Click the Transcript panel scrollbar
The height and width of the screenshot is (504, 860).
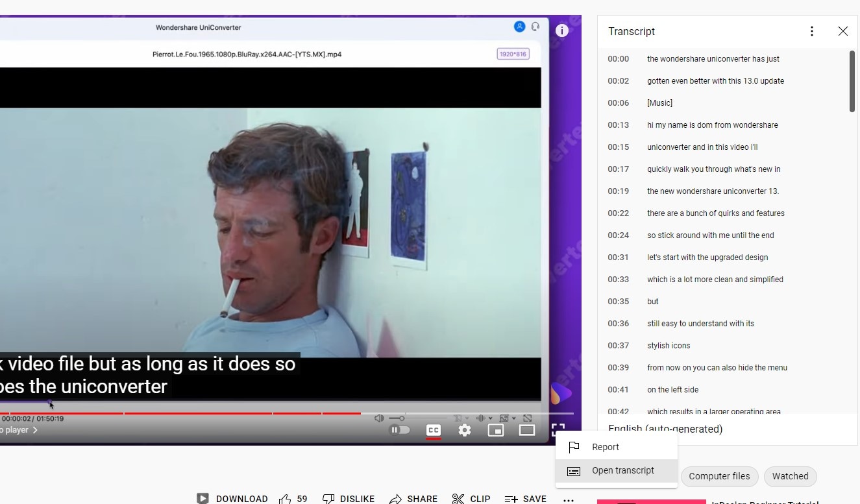[x=852, y=81]
